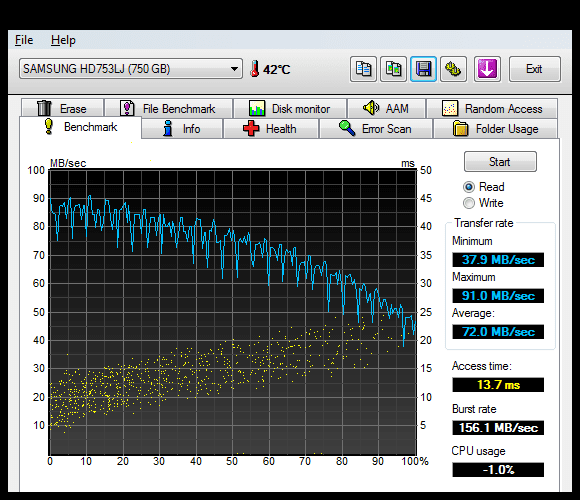
Task: Select the Write radio button
Action: (469, 203)
